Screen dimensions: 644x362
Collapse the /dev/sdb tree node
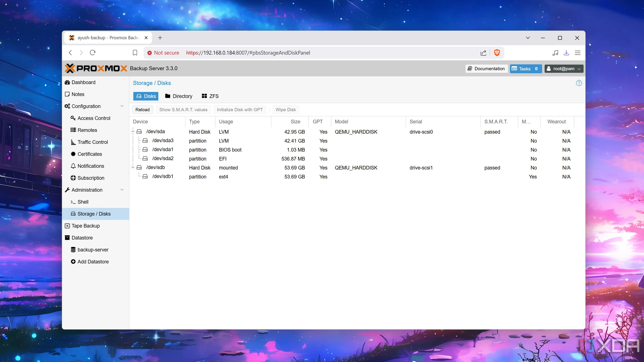coord(133,167)
